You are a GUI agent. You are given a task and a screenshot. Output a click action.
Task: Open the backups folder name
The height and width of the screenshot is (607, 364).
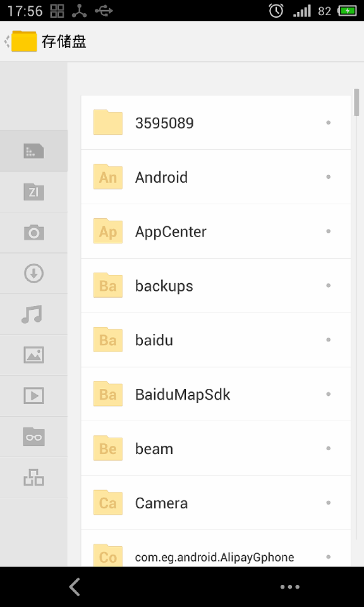164,286
